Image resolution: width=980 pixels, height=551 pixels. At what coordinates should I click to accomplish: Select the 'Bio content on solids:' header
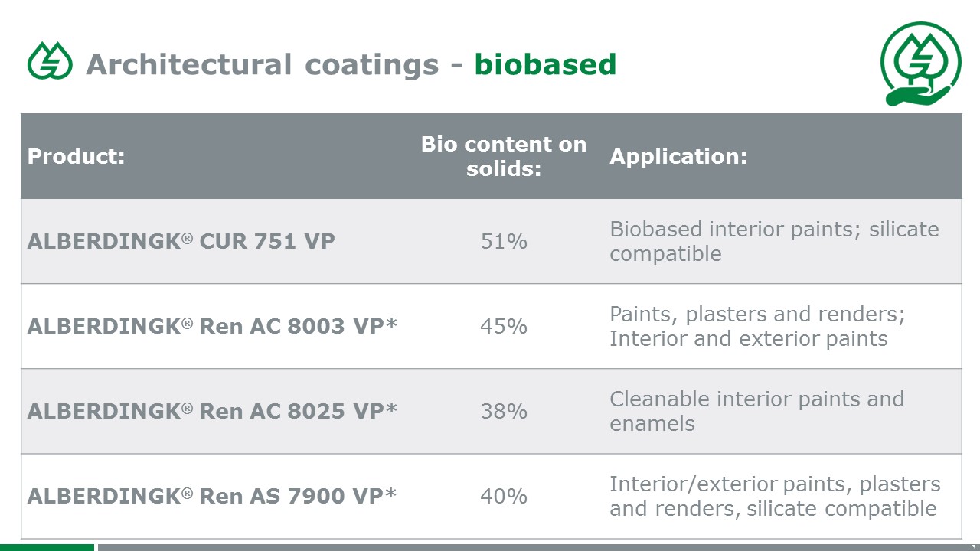pyautogui.click(x=504, y=156)
